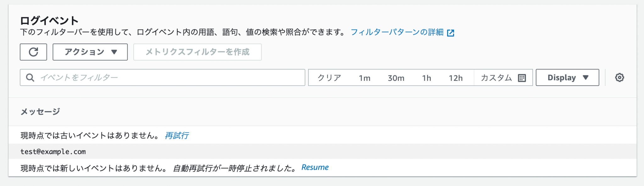644x186 pixels.
Task: Click the イベントをフィルター input field
Action: click(x=157, y=77)
